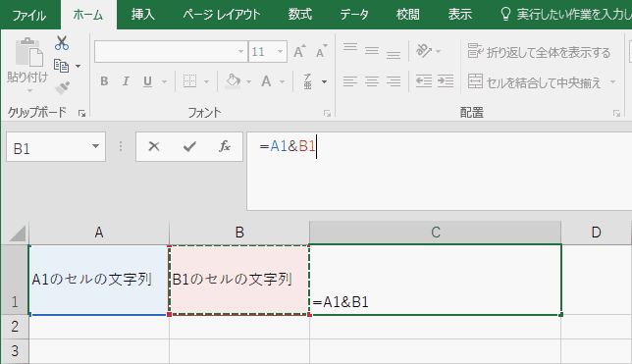Expand the Copy options arrow
The width and height of the screenshot is (632, 364).
pyautogui.click(x=79, y=66)
